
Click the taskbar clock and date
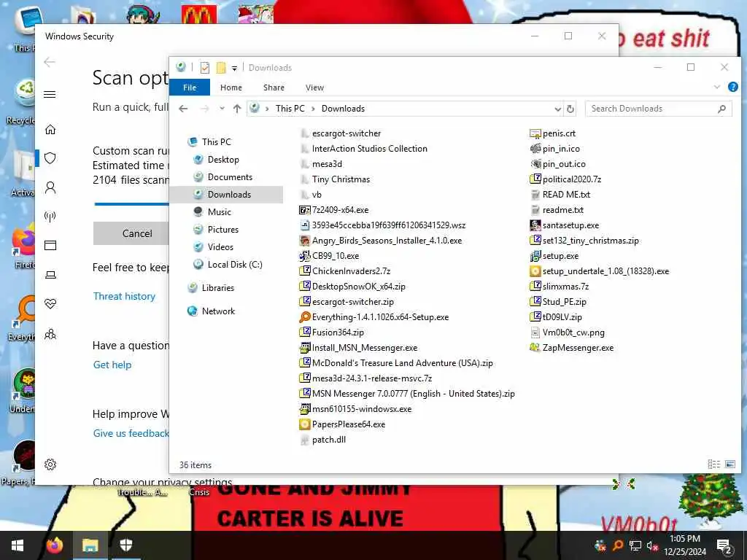(685, 545)
